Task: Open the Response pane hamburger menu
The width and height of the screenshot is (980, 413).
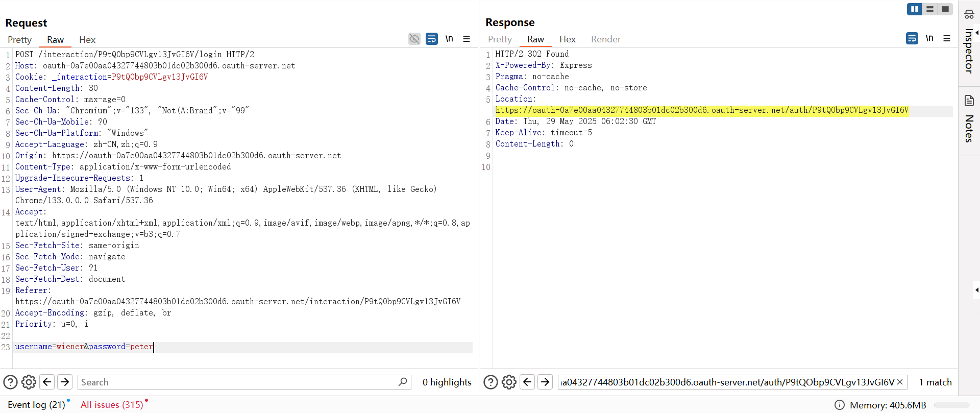Action: click(947, 38)
